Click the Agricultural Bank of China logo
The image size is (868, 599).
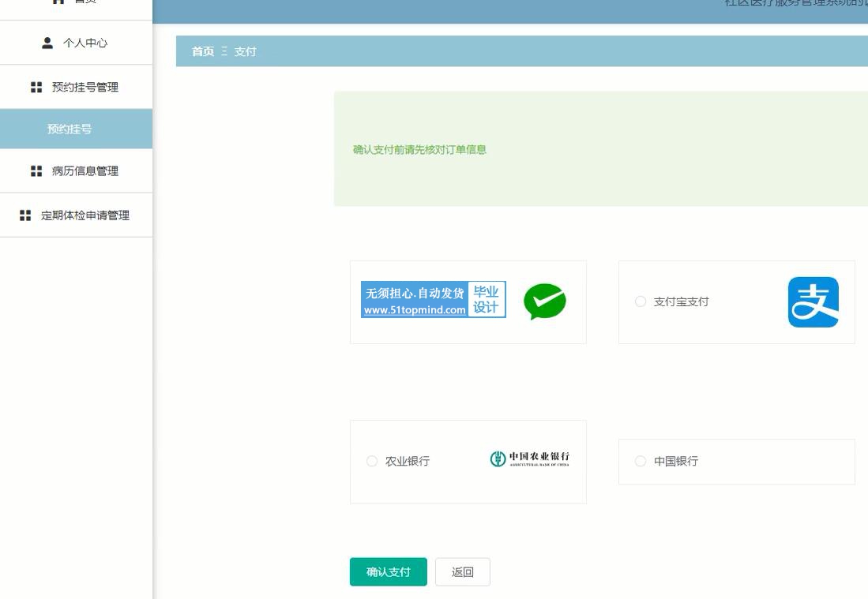click(530, 459)
